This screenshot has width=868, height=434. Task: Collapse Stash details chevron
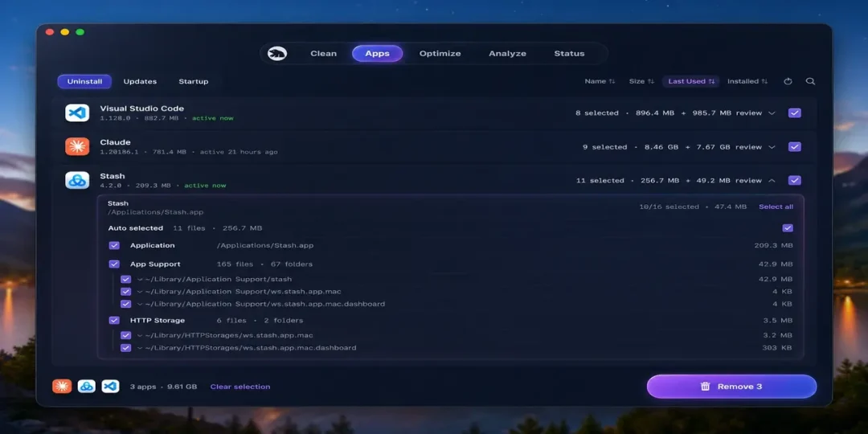pos(772,181)
